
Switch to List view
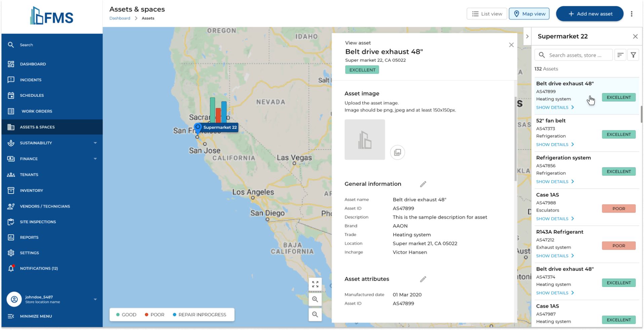pyautogui.click(x=486, y=14)
